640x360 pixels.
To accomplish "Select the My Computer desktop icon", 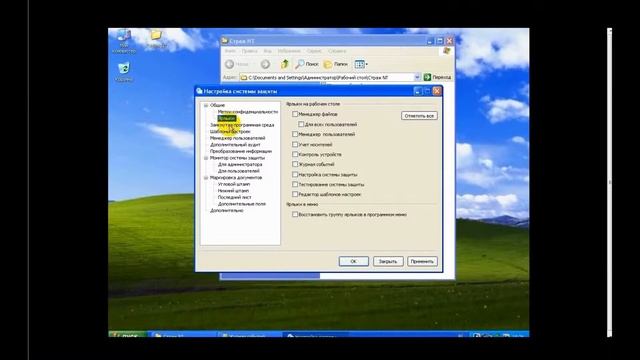I will click(124, 41).
